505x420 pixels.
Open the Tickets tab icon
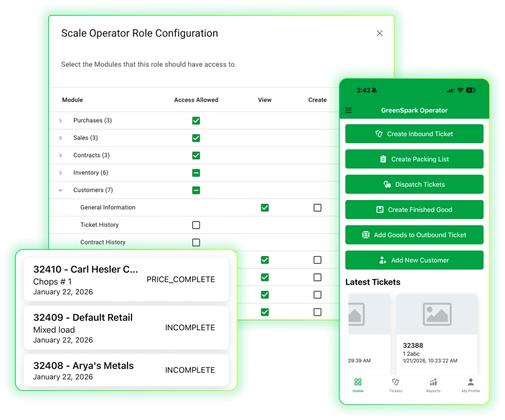pos(395,382)
